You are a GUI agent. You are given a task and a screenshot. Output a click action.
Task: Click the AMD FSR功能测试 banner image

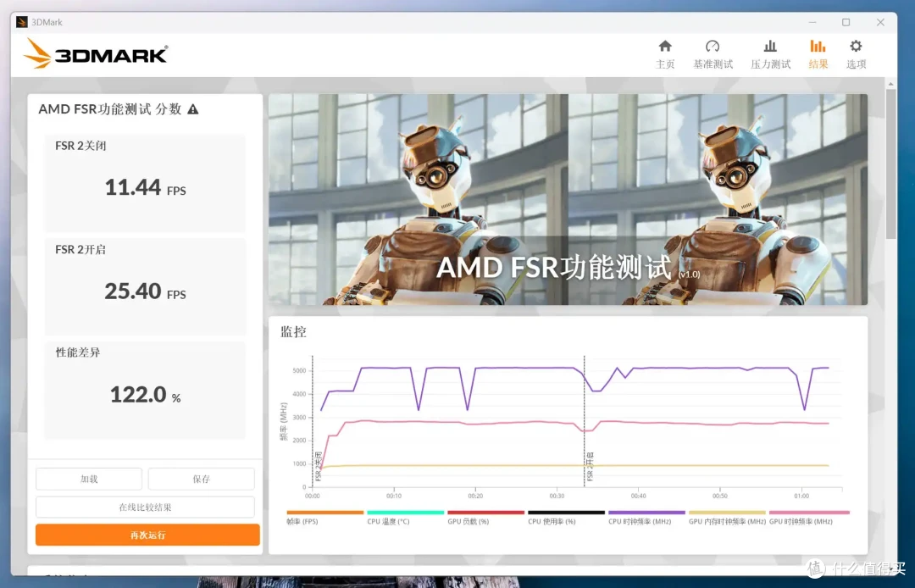click(x=568, y=199)
